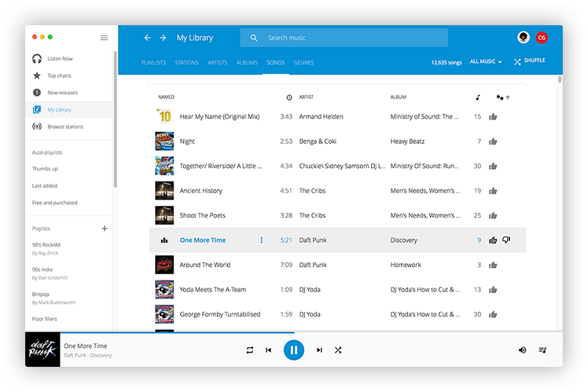Click the red Last.fm icon
The width and height of the screenshot is (588, 392).
point(542,37)
